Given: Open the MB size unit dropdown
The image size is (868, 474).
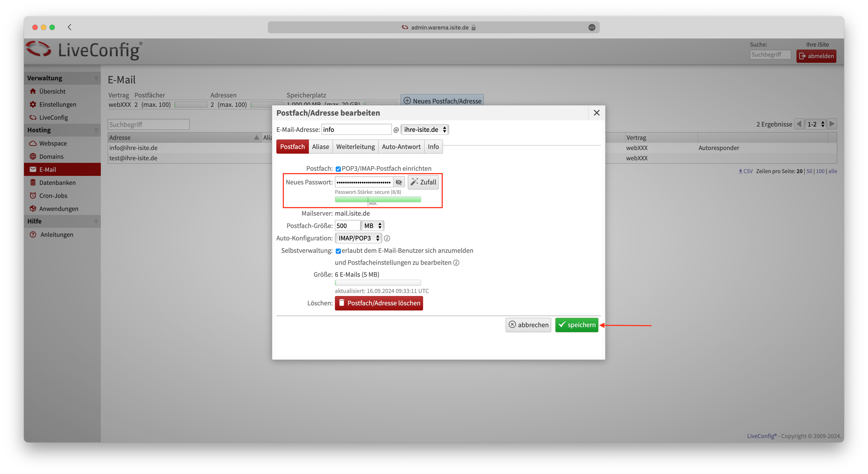Looking at the screenshot, I should point(372,226).
